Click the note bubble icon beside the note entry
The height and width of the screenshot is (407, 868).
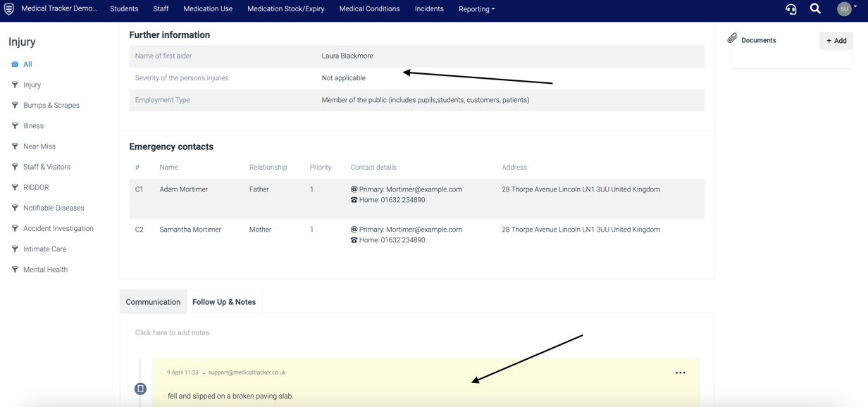(140, 388)
